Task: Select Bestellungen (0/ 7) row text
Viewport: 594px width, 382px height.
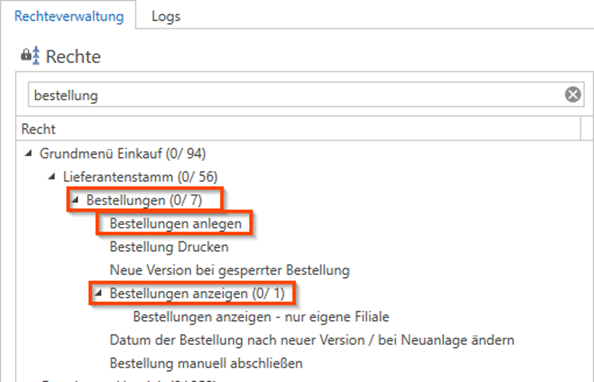Action: (x=144, y=200)
